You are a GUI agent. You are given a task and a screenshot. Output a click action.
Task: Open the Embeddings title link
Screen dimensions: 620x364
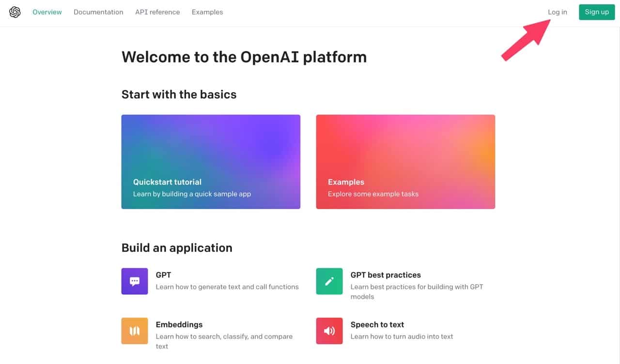tap(179, 324)
